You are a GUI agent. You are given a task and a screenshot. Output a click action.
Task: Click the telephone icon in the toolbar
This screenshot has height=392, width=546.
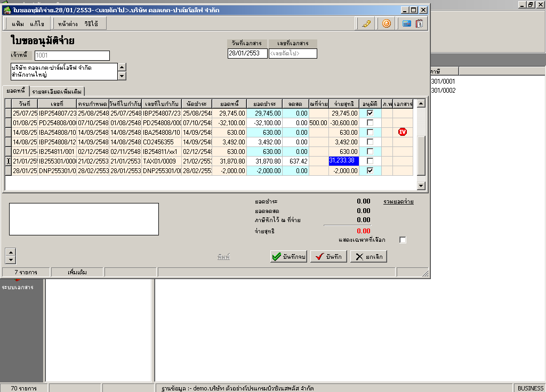point(366,23)
